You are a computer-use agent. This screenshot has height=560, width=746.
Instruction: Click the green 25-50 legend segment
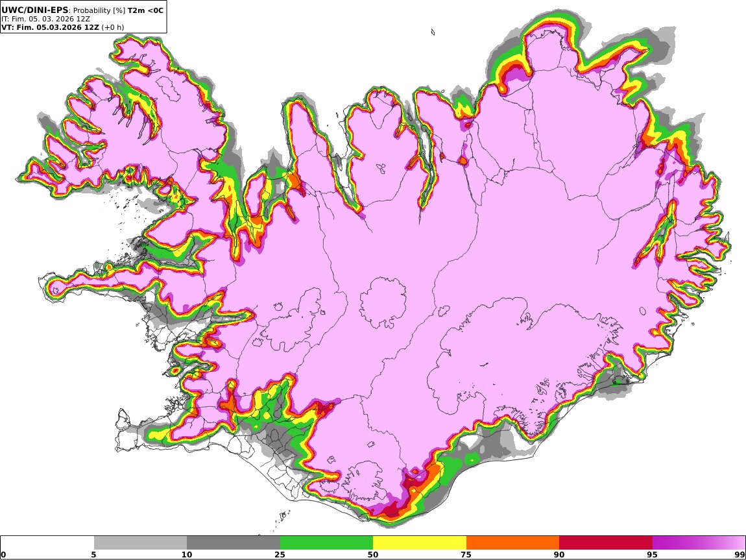(x=326, y=542)
